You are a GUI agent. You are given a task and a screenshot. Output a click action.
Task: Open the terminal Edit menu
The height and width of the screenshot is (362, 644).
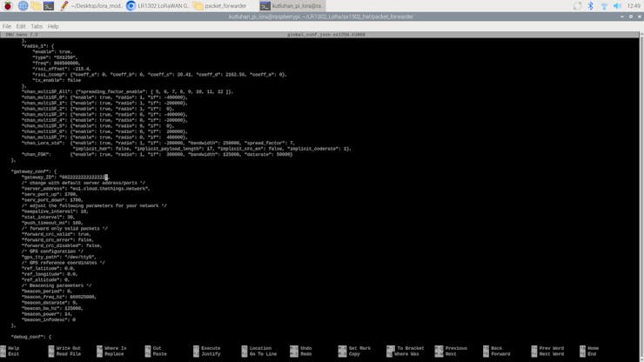pos(21,26)
